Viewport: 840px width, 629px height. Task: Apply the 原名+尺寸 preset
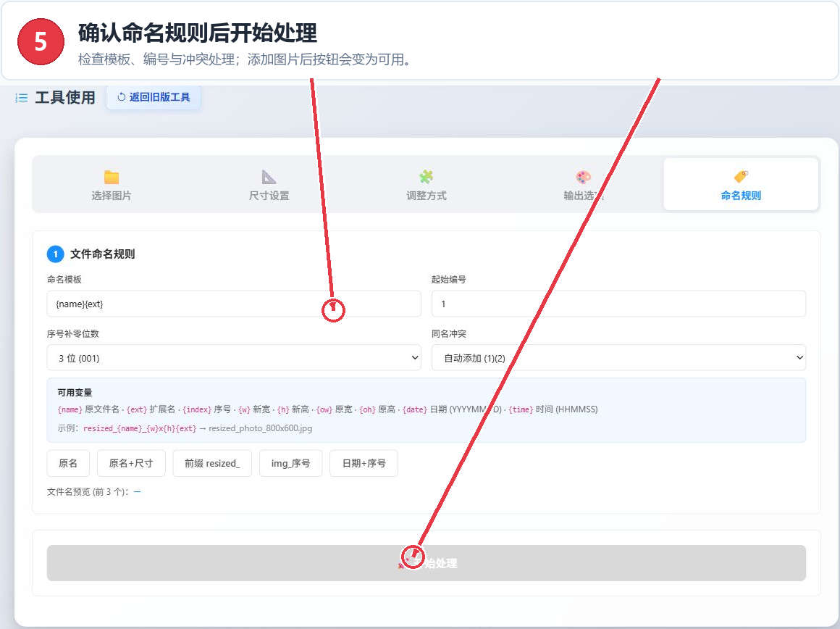[131, 463]
